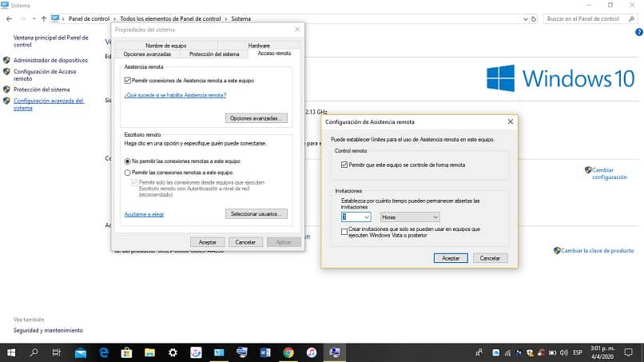Click Aceptar in Propiedades del sistema
Screen dimensions: 644x362
click(208, 242)
